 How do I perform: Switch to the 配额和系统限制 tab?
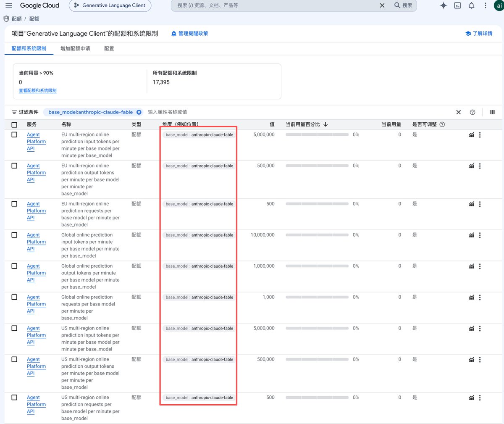coord(29,49)
